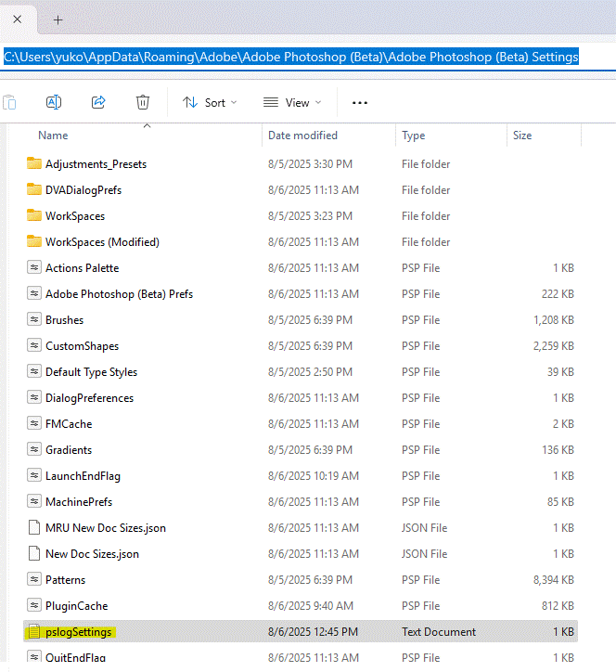Click the pslogSettings file name
This screenshot has height=672, width=616.
point(79,632)
